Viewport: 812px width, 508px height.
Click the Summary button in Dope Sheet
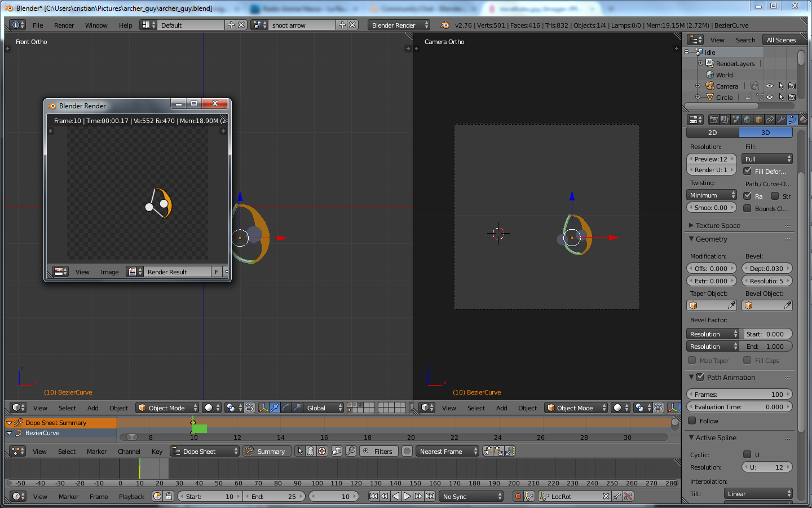tap(267, 452)
